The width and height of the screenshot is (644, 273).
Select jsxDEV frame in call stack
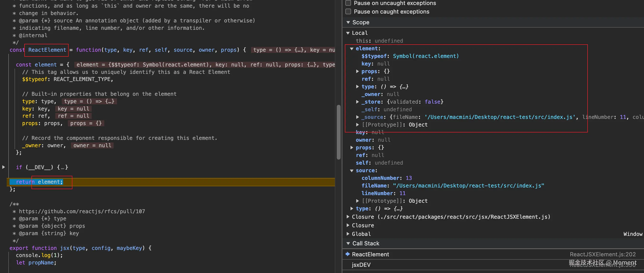(361, 264)
